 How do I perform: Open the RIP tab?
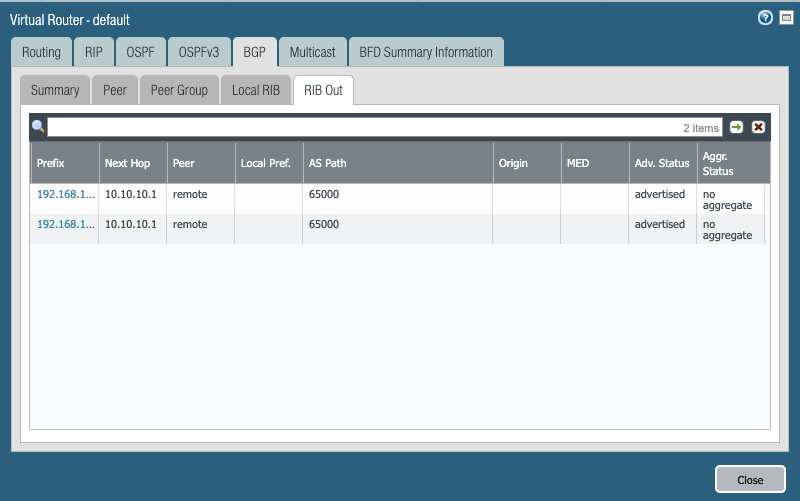[x=93, y=52]
